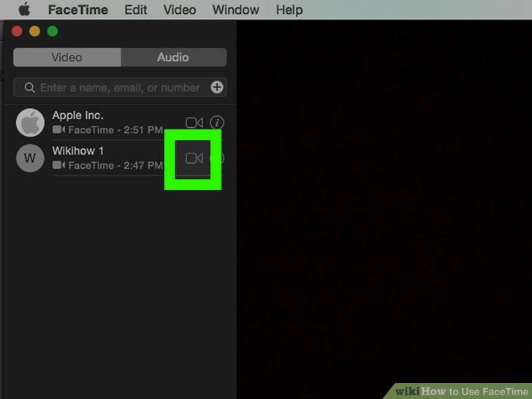Start video call with Wikihow 1

194,158
